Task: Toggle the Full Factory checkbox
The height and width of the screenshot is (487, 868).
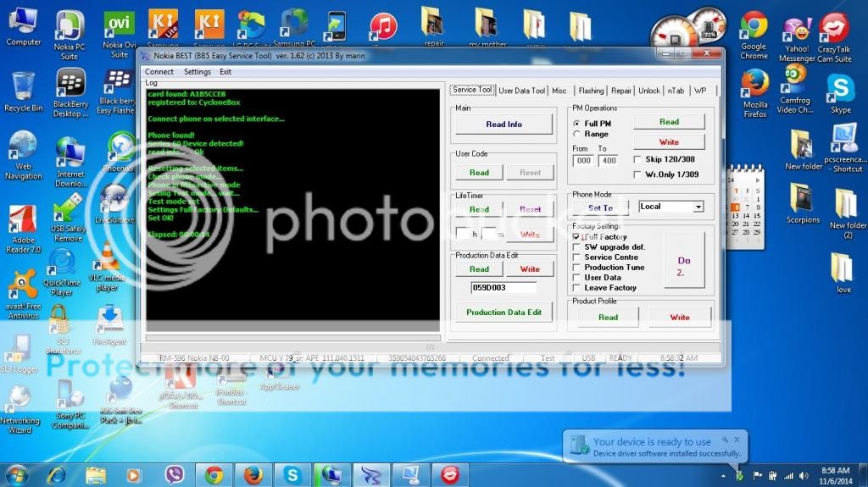Action: point(577,237)
